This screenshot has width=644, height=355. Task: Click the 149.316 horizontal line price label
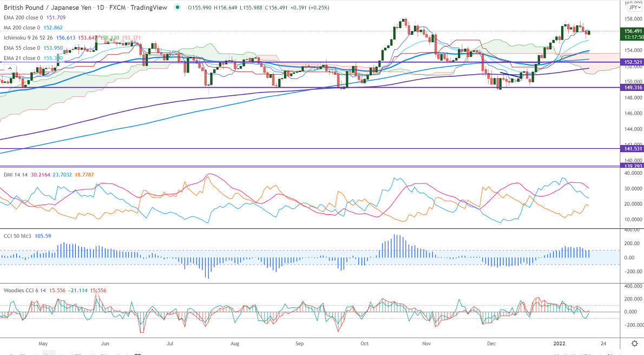click(x=633, y=88)
